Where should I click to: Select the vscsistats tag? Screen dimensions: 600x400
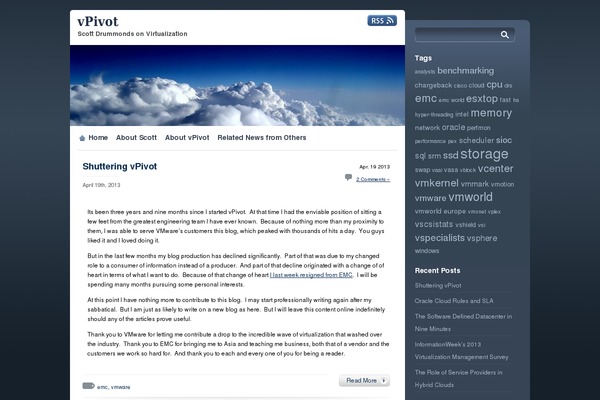tap(434, 224)
